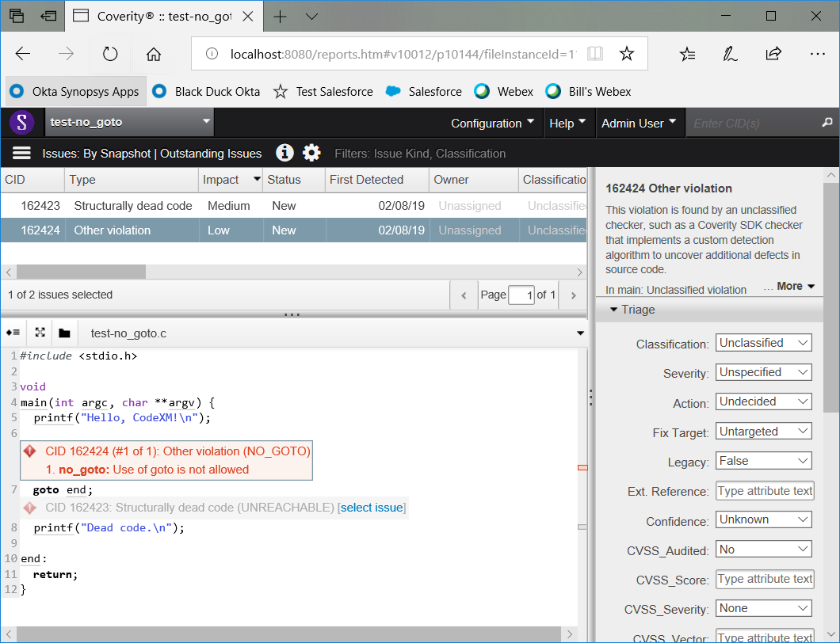Close the Coverity test-no_goto tab

pos(247,17)
